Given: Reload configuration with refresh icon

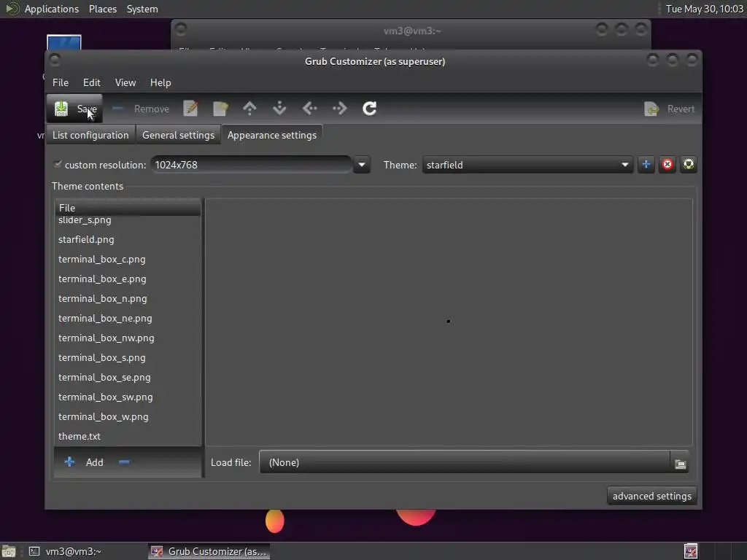Looking at the screenshot, I should (370, 109).
